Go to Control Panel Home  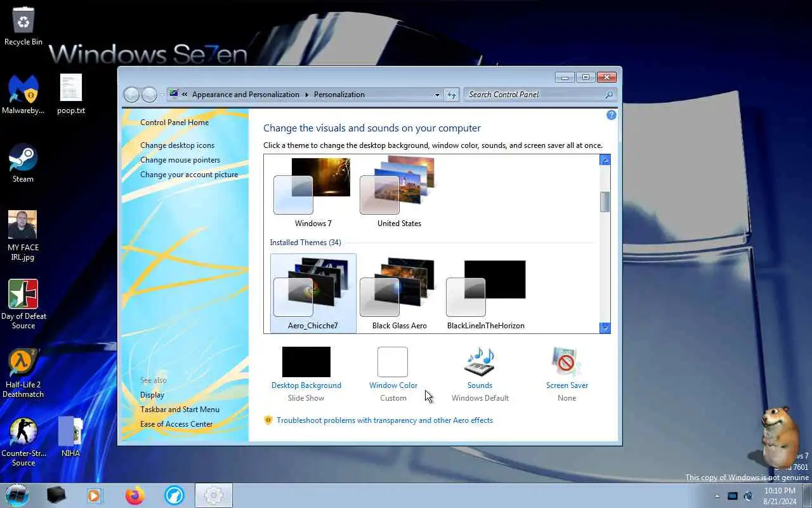[174, 123]
